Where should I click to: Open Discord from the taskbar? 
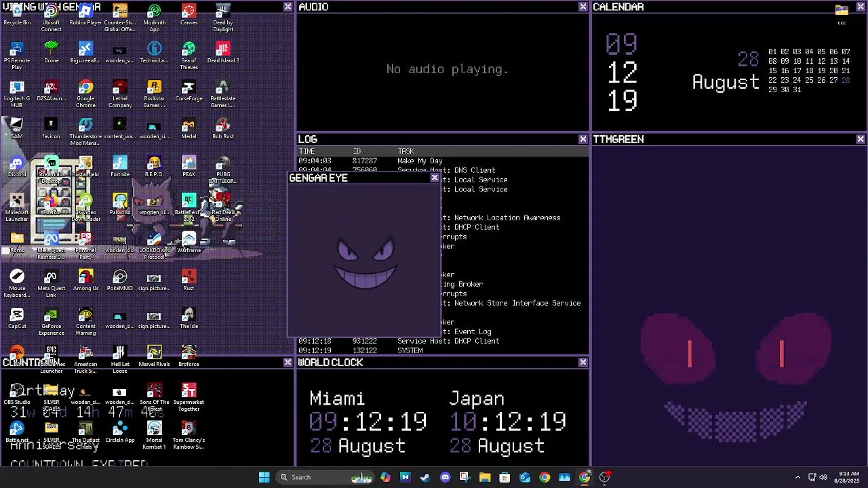tap(445, 477)
